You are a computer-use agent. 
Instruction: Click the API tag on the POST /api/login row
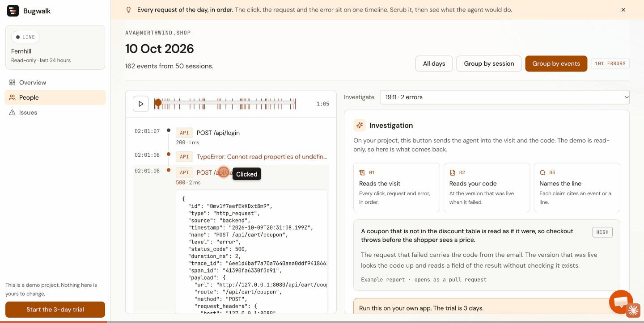pos(184,133)
